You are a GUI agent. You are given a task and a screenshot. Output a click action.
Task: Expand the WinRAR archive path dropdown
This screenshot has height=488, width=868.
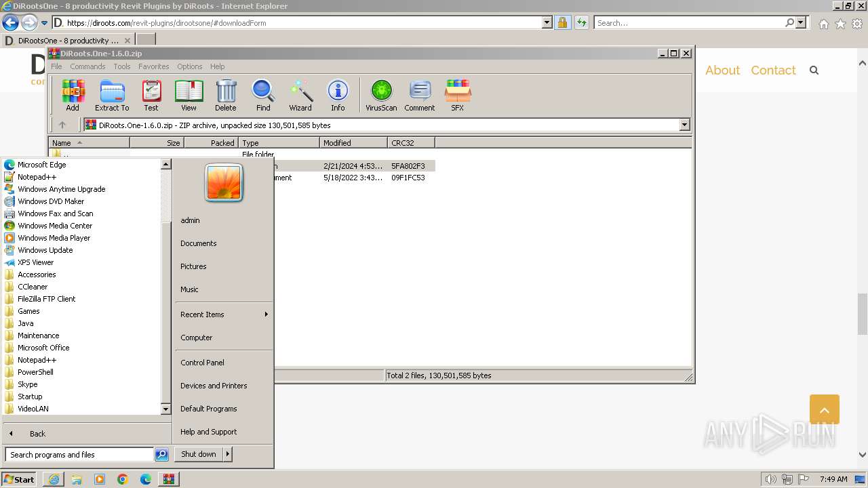684,125
